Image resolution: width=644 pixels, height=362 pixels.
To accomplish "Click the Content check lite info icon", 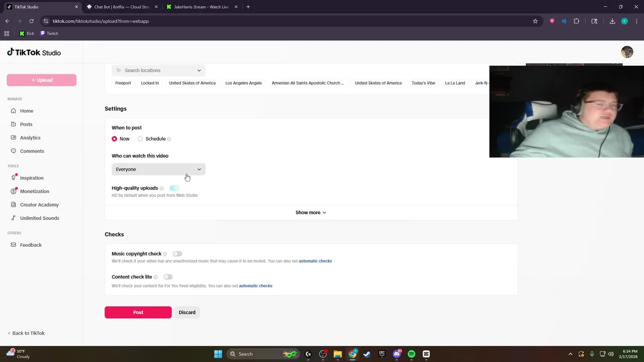I will (155, 277).
